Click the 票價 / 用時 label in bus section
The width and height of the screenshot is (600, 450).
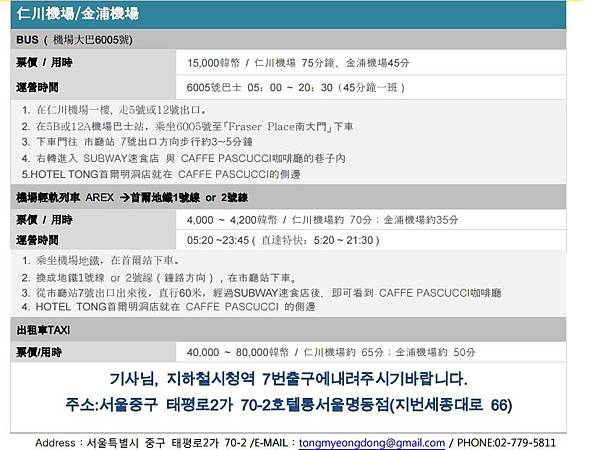[44, 62]
